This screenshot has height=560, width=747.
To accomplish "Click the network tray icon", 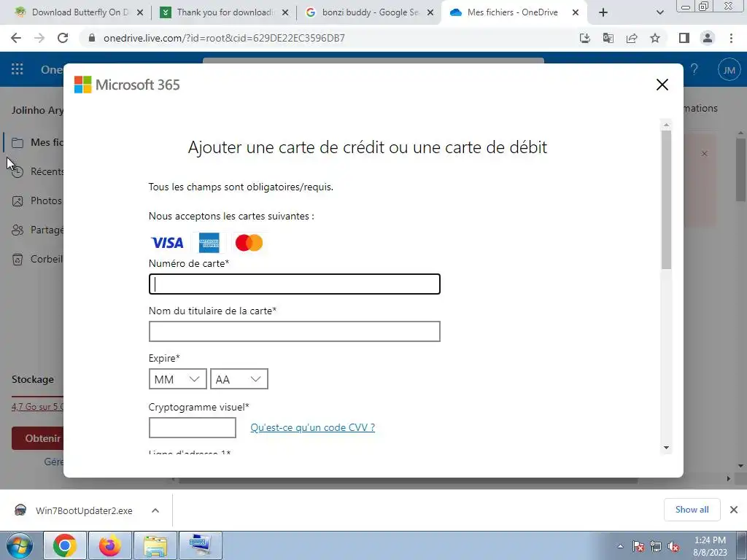I will coord(656,546).
